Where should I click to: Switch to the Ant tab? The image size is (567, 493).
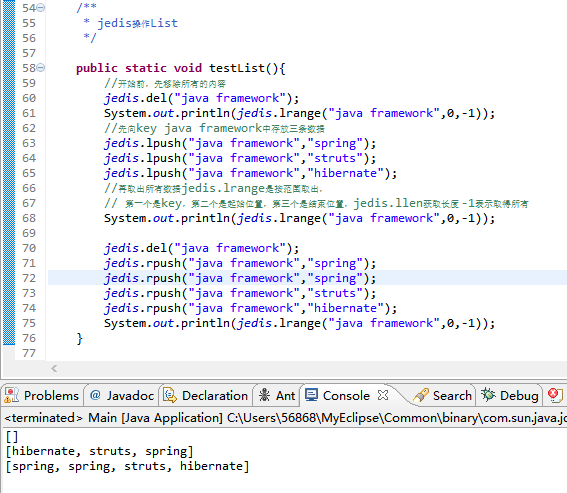pos(277,395)
